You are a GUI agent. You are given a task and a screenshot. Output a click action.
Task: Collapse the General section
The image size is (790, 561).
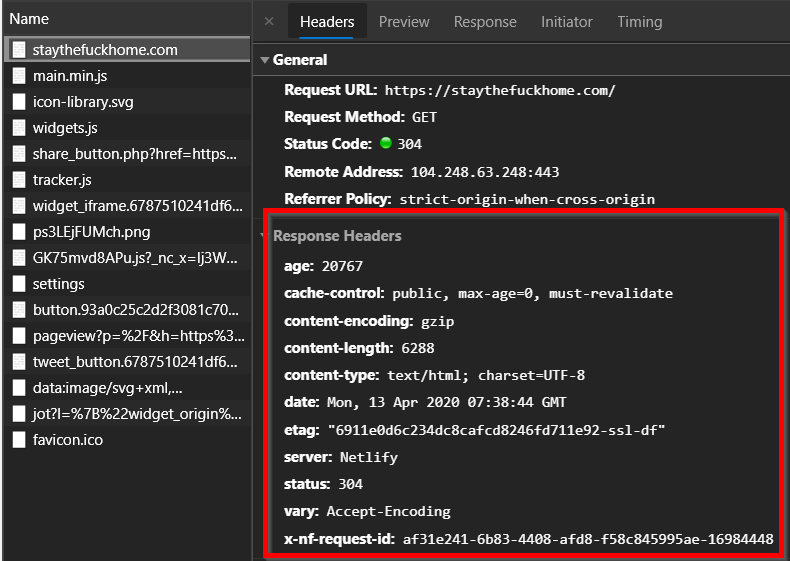[x=265, y=60]
